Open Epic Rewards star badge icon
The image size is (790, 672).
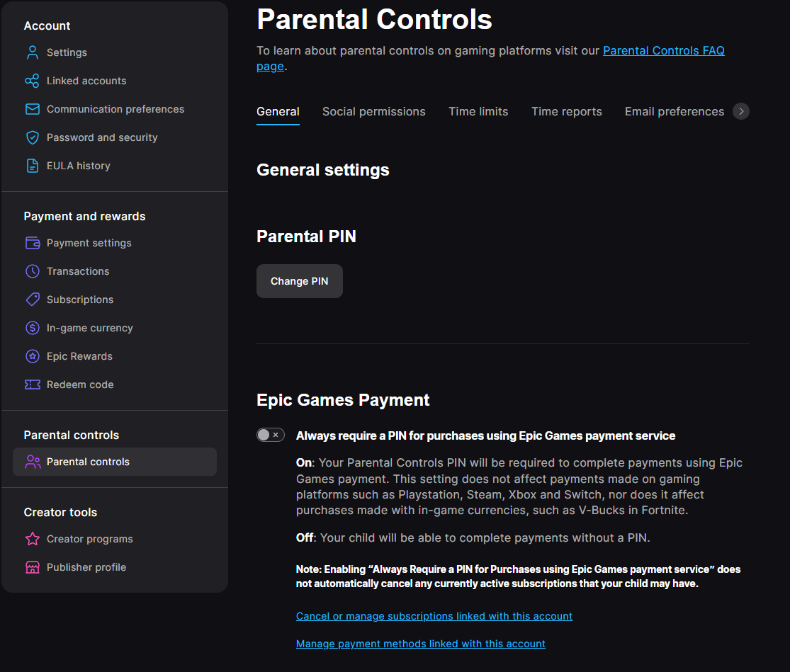(x=33, y=356)
